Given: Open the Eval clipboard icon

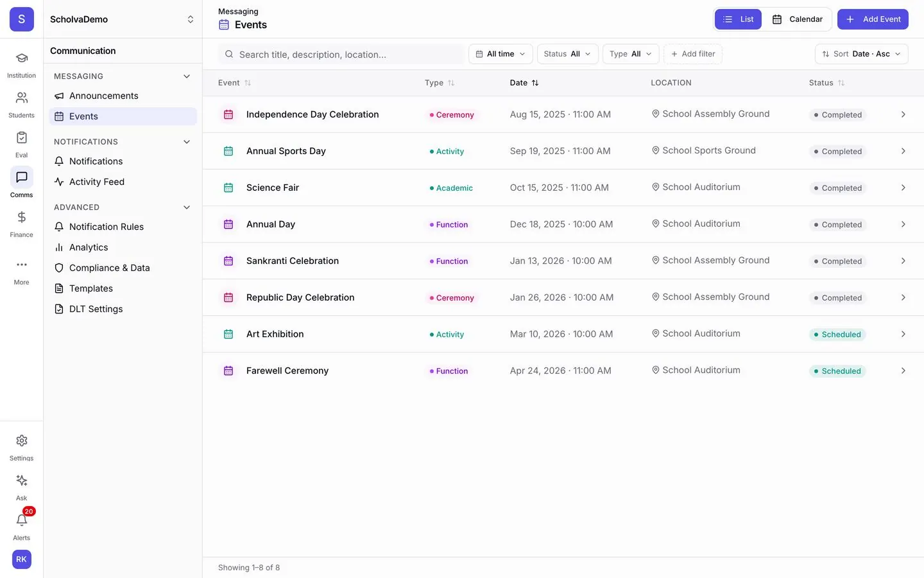Looking at the screenshot, I should 21,138.
